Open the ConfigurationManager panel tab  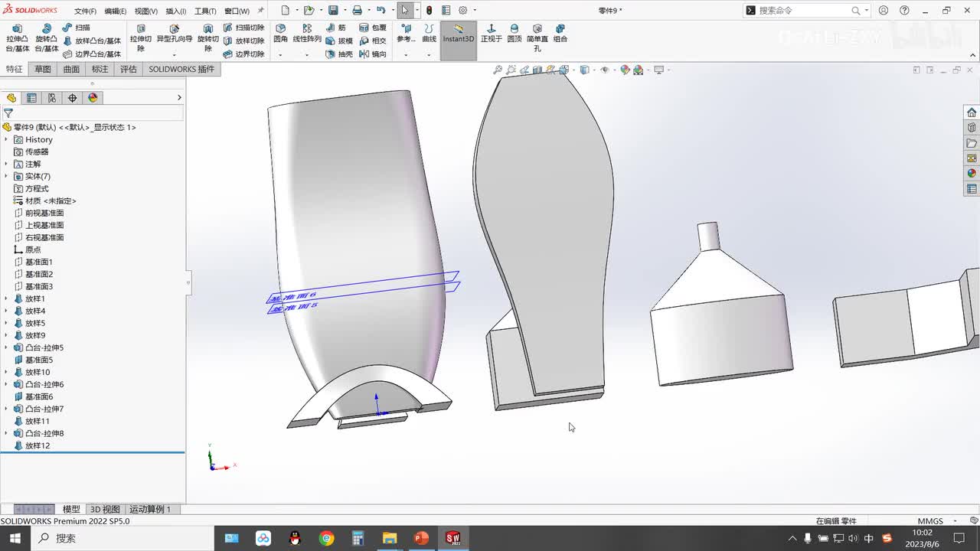pos(52,98)
